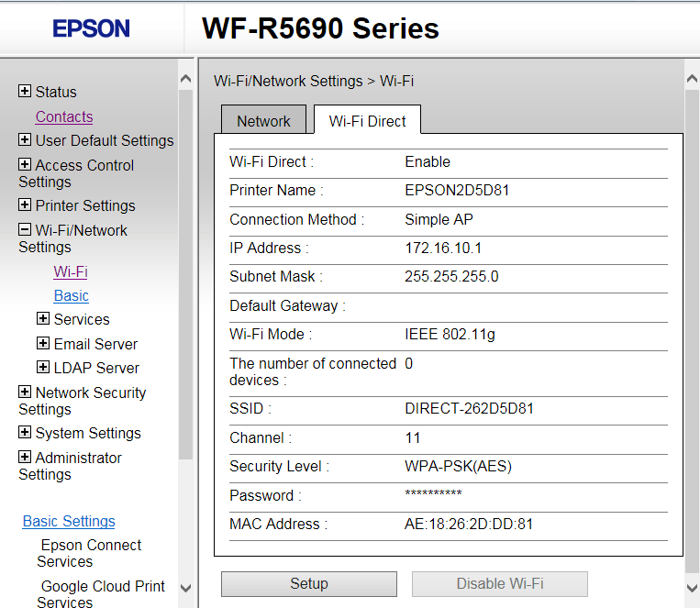This screenshot has height=608, width=700.
Task: Expand User Default Settings section
Action: pos(25,140)
